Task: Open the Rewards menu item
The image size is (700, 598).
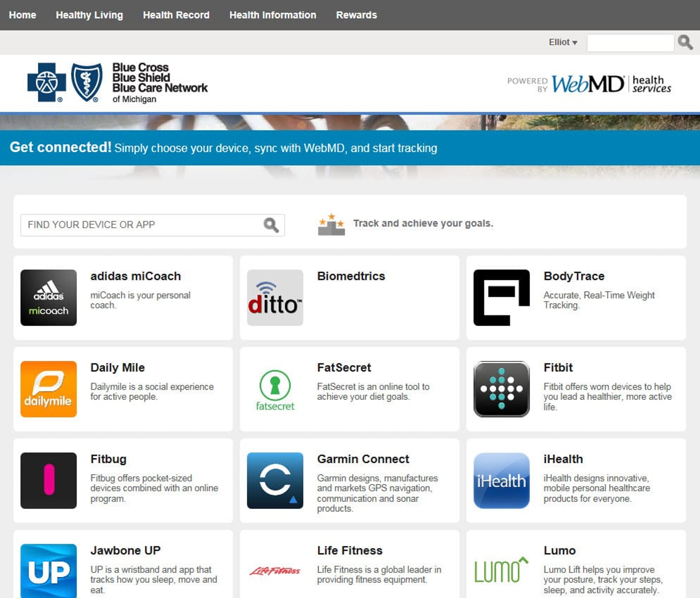Action: pos(356,15)
